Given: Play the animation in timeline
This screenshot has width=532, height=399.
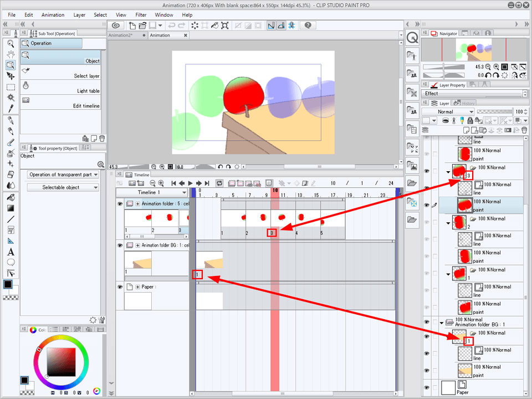Looking at the screenshot, I should pyautogui.click(x=190, y=183).
